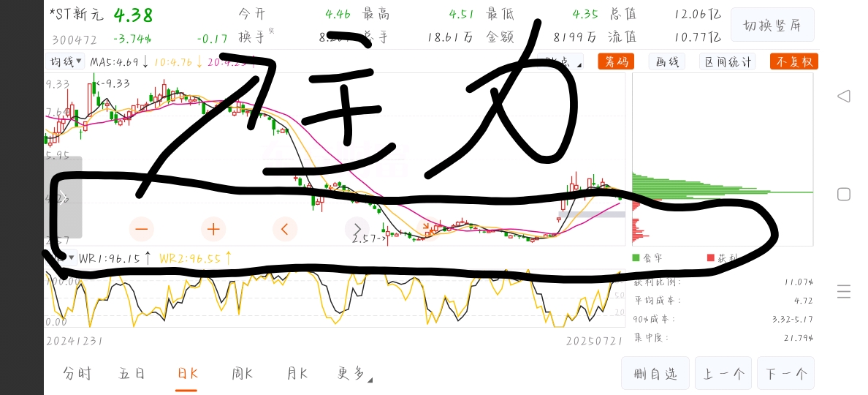Toggle the 筹码 chip distribution button
Viewport: 868px width, 395px height.
pos(616,61)
